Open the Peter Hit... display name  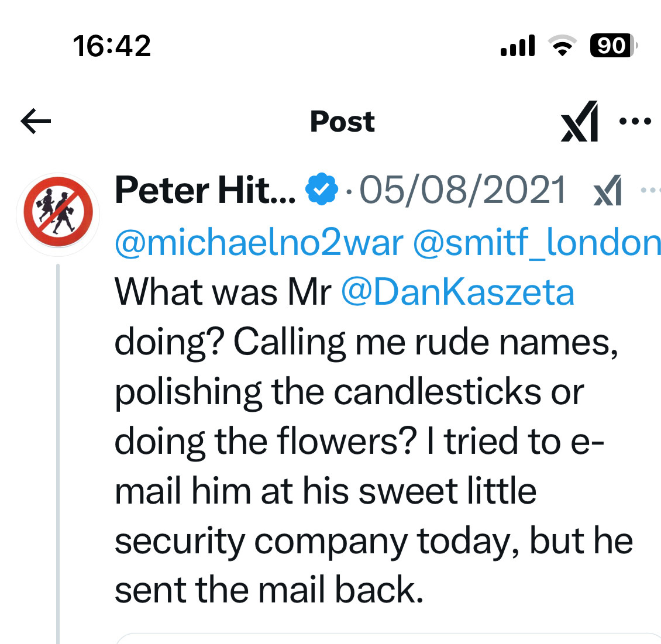[x=205, y=190]
